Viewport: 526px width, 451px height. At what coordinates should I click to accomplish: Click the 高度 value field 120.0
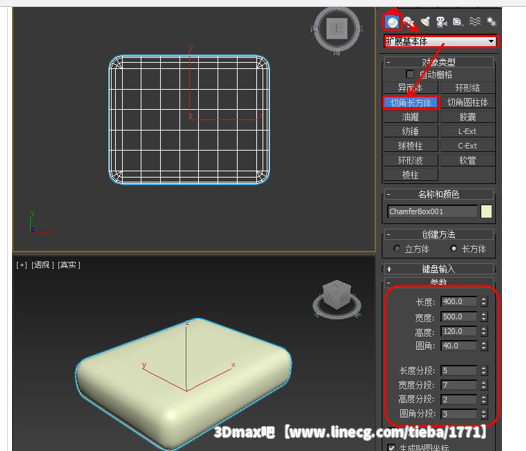pyautogui.click(x=459, y=331)
